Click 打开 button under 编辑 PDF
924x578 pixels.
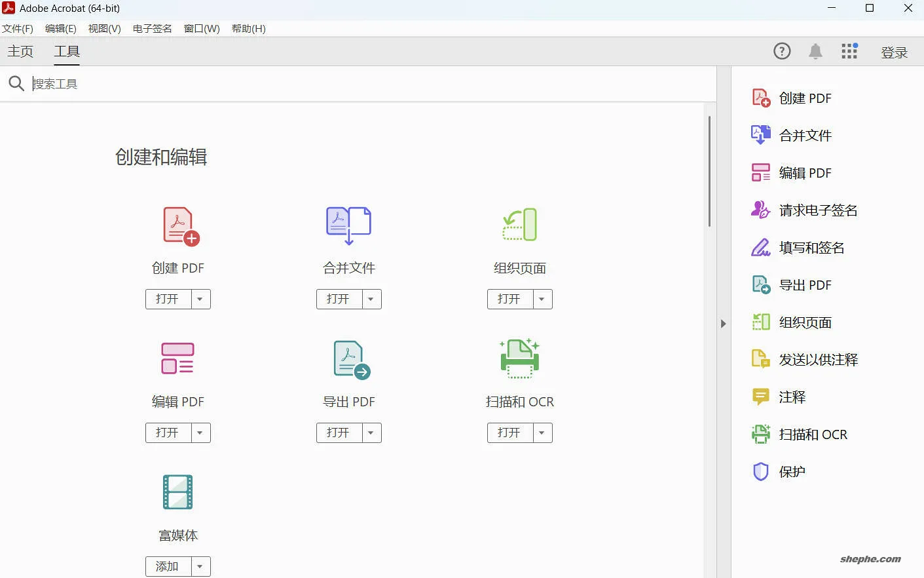coord(168,433)
